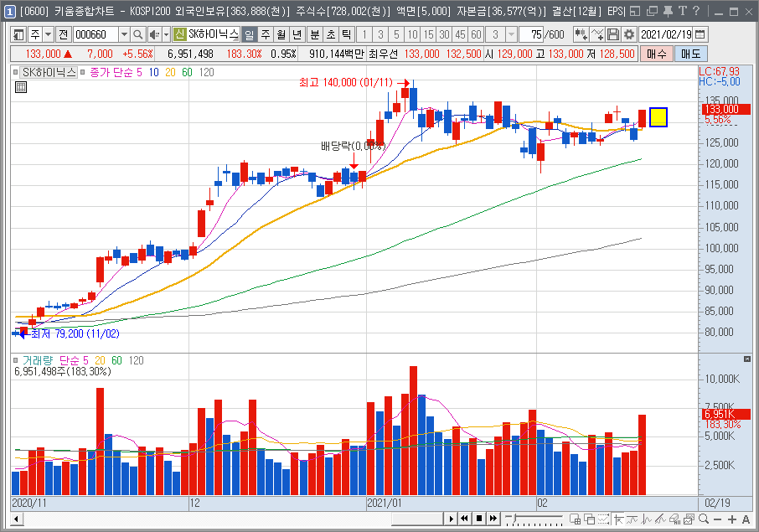Select the 주 weekly period toggle
The image size is (759, 532).
tap(266, 34)
